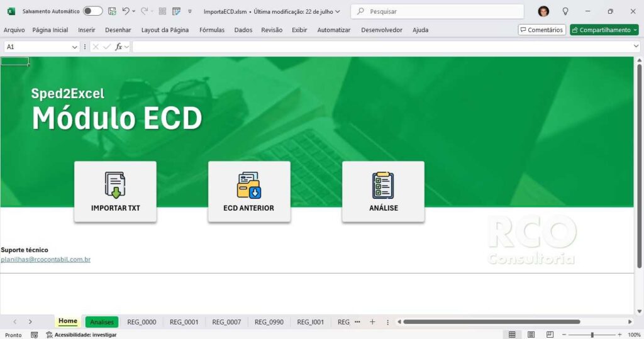Click the form icon in quick access toolbar
This screenshot has height=339, width=644.
(x=176, y=11)
